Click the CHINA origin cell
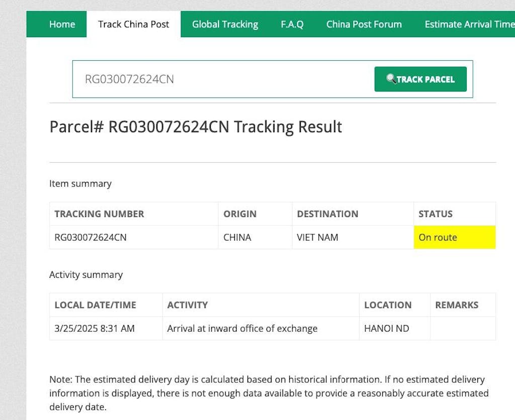Image resolution: width=515 pixels, height=420 pixels. 237,237
